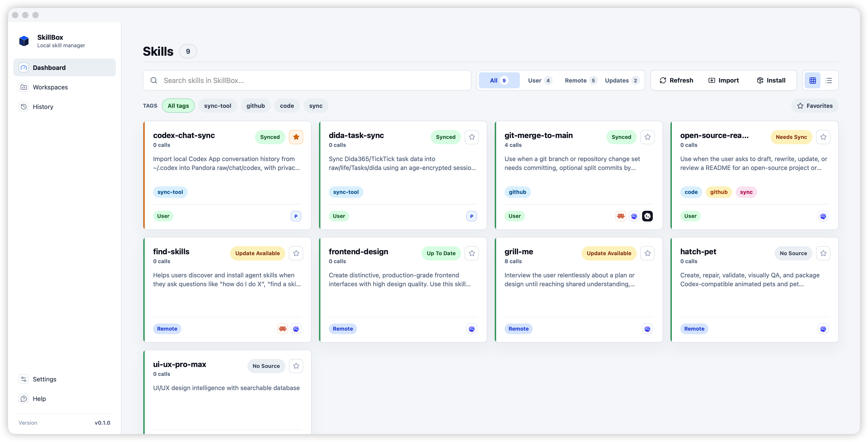This screenshot has width=868, height=442.
Task: Filter by the github tag chip in TAGS row
Action: pos(255,106)
